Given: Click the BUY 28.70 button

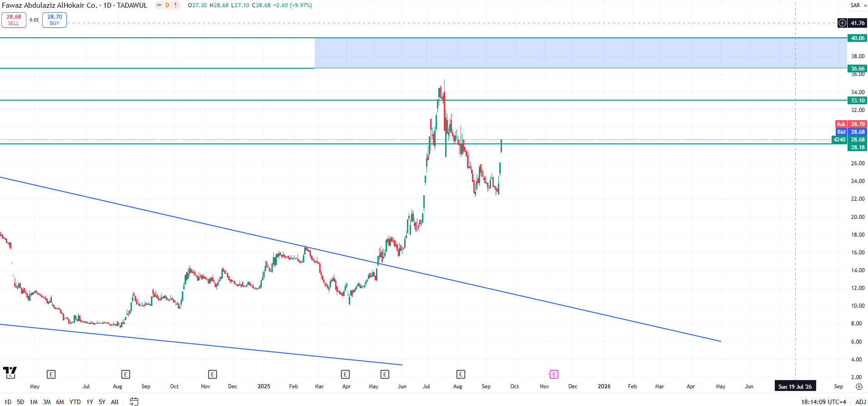Looking at the screenshot, I should 55,20.
